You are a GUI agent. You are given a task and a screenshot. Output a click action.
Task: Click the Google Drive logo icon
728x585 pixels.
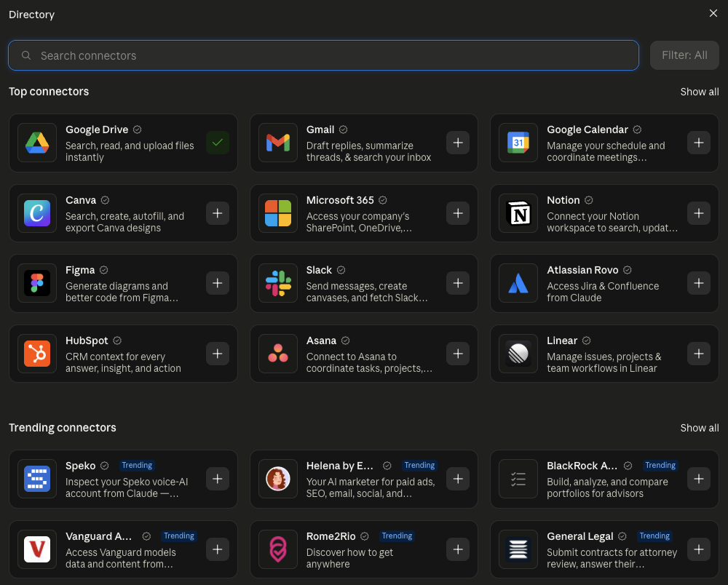tap(37, 143)
